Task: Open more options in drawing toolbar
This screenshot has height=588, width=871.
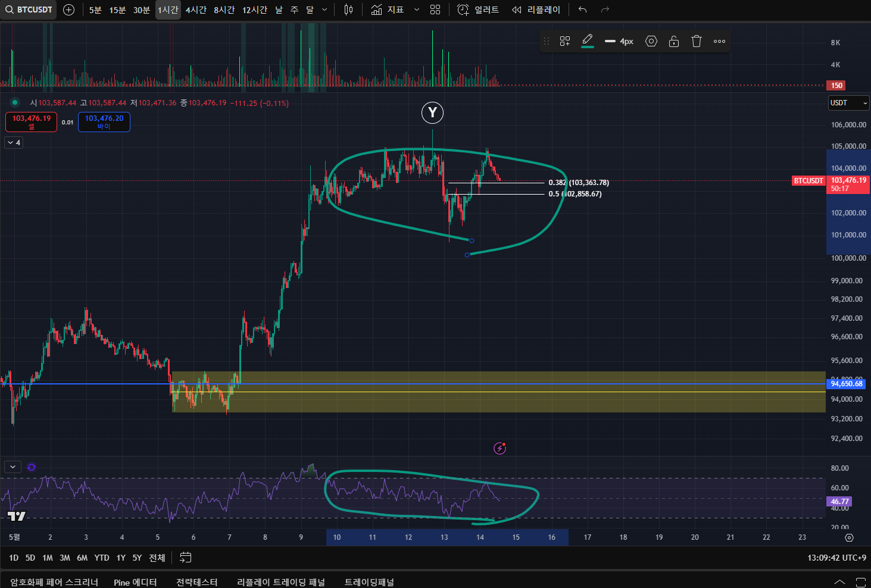Action: (x=719, y=41)
